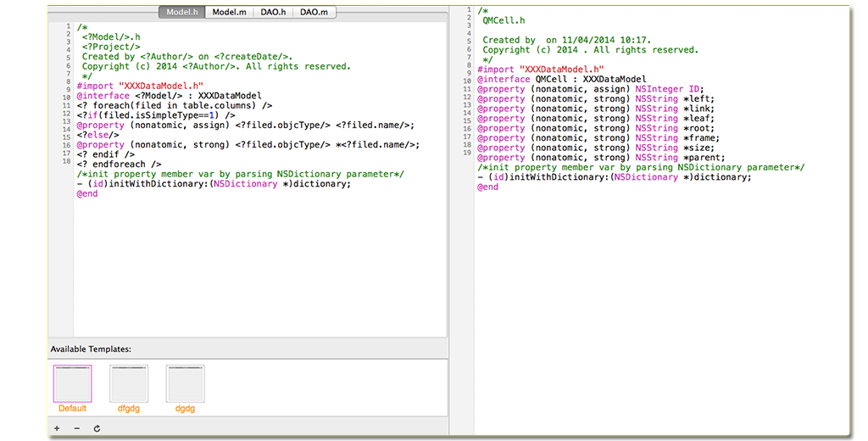The width and height of the screenshot is (868, 441).
Task: Click the 'NSString *root;' property line
Action: coord(596,128)
